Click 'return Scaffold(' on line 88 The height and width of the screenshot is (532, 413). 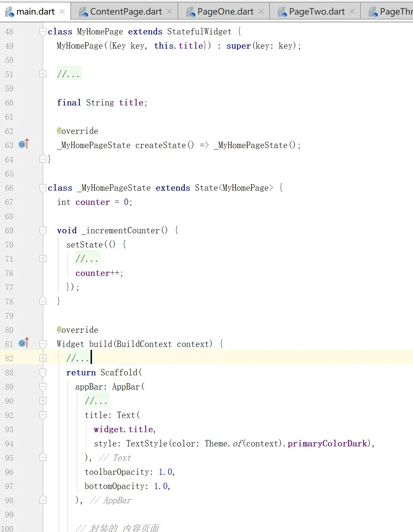coord(104,373)
